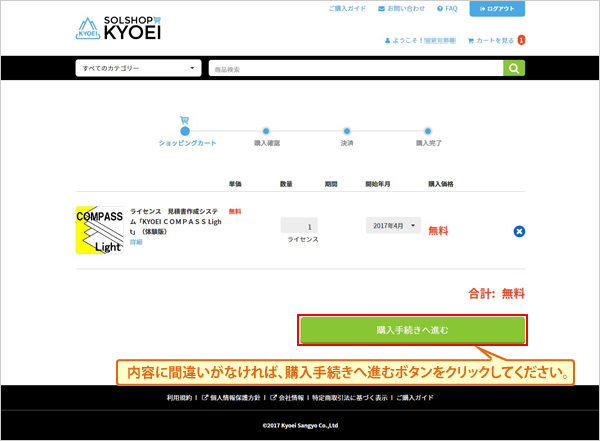Click the ログアウト logout button

(497, 8)
